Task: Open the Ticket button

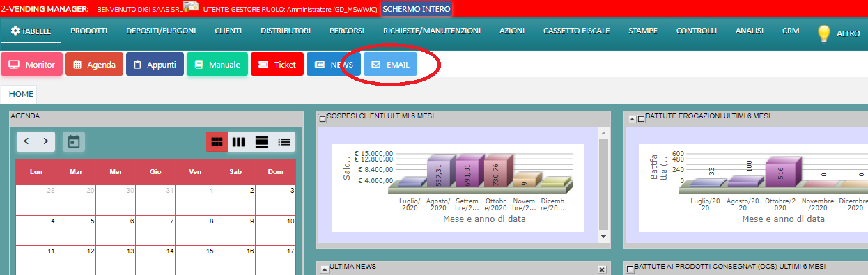Action: click(277, 64)
